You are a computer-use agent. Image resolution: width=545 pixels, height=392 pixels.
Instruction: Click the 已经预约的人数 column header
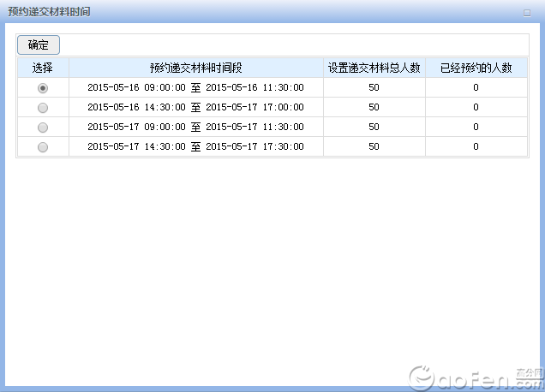(476, 68)
